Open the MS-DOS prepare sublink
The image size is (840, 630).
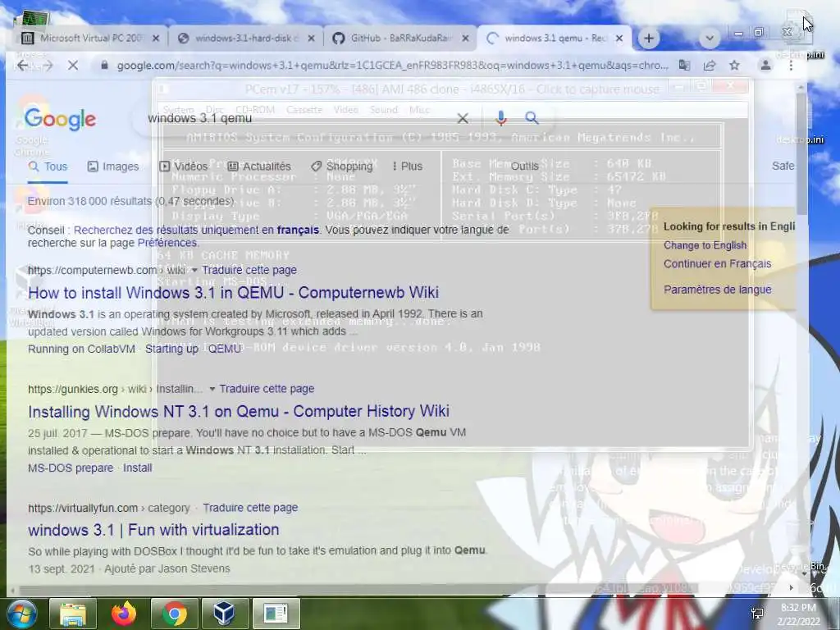pyautogui.click(x=71, y=468)
